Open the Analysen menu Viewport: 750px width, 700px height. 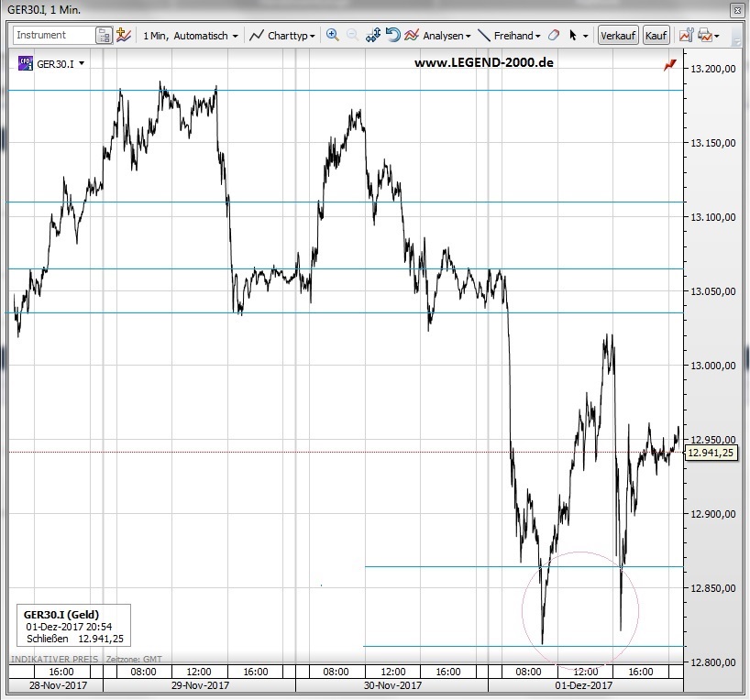coord(438,36)
